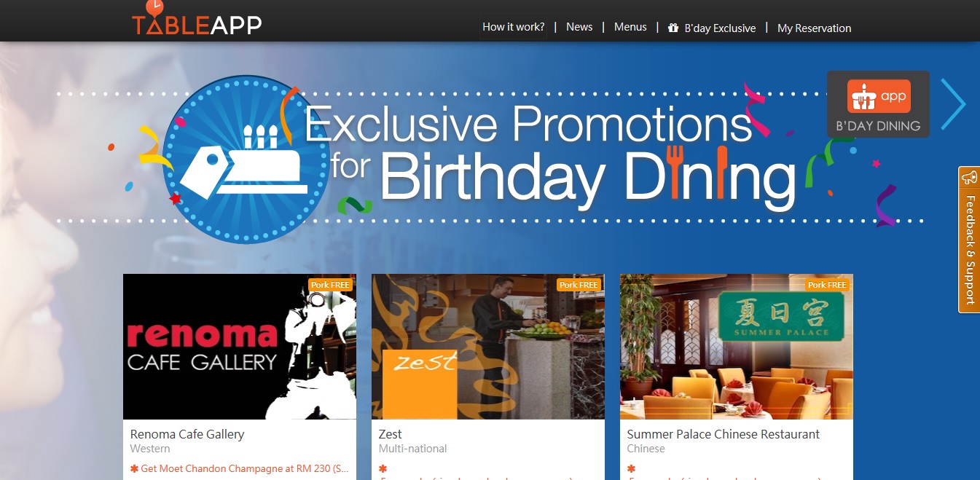This screenshot has height=480, width=980.
Task: Advance the banner with the right arrow
Action: [953, 104]
